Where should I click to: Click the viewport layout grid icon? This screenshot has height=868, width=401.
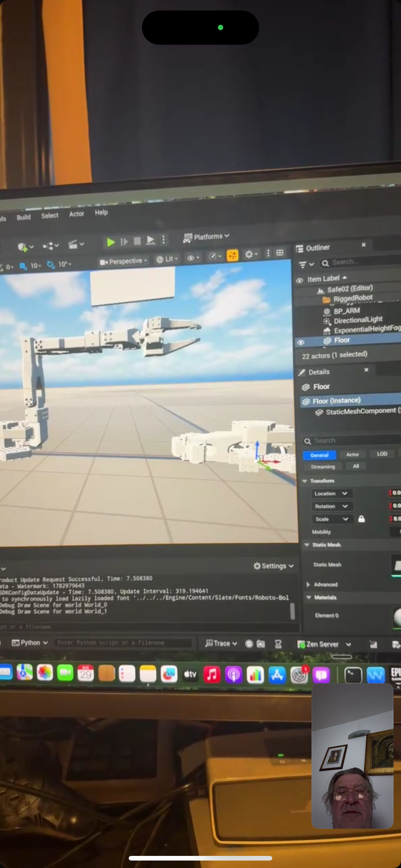pos(280,253)
